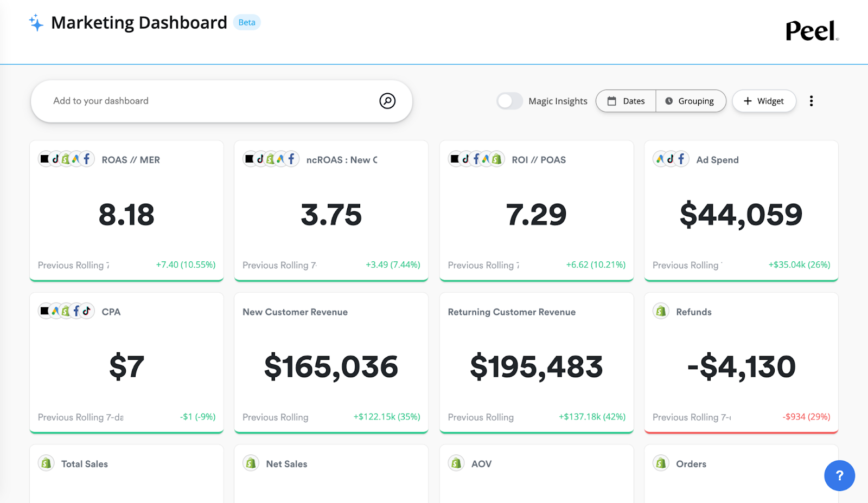The height and width of the screenshot is (503, 868).
Task: Click the blue help question mark button
Action: click(839, 475)
